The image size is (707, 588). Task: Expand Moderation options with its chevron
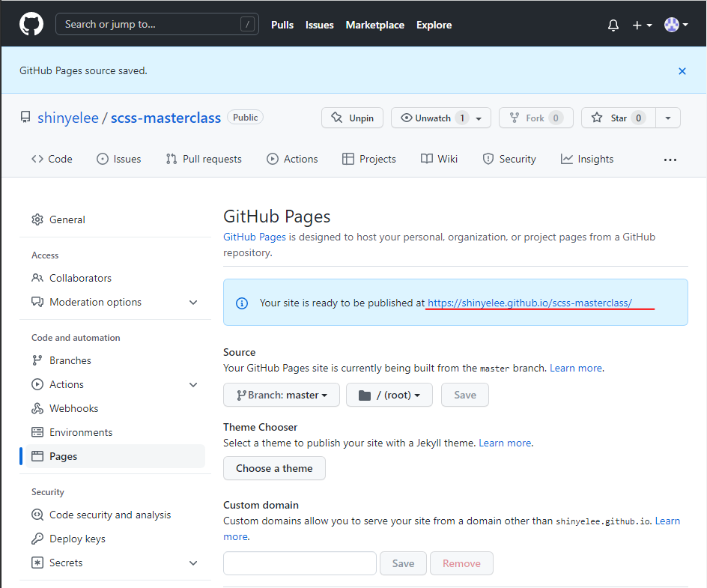click(193, 303)
